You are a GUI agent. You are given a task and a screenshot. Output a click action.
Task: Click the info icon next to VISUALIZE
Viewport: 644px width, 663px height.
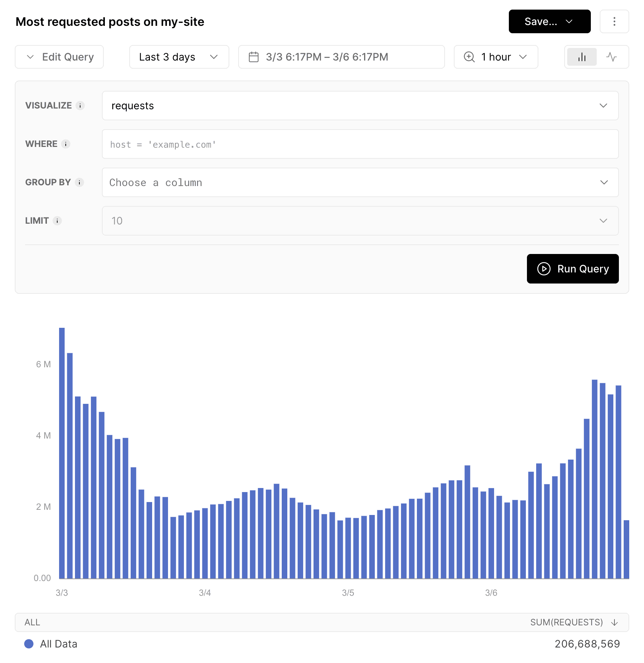[80, 106]
